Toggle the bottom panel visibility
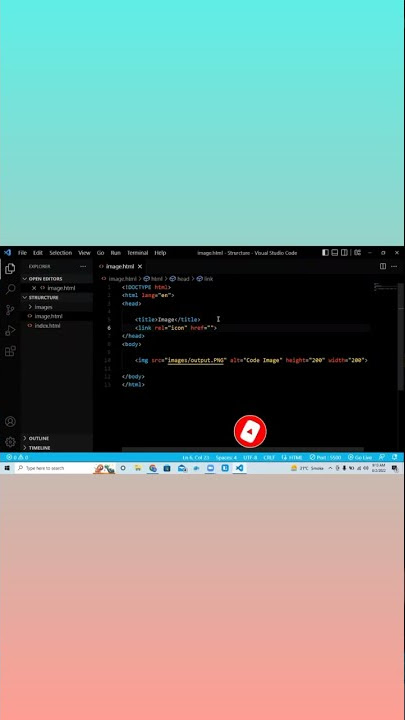Screen dimensions: 405x720 (x=335, y=253)
